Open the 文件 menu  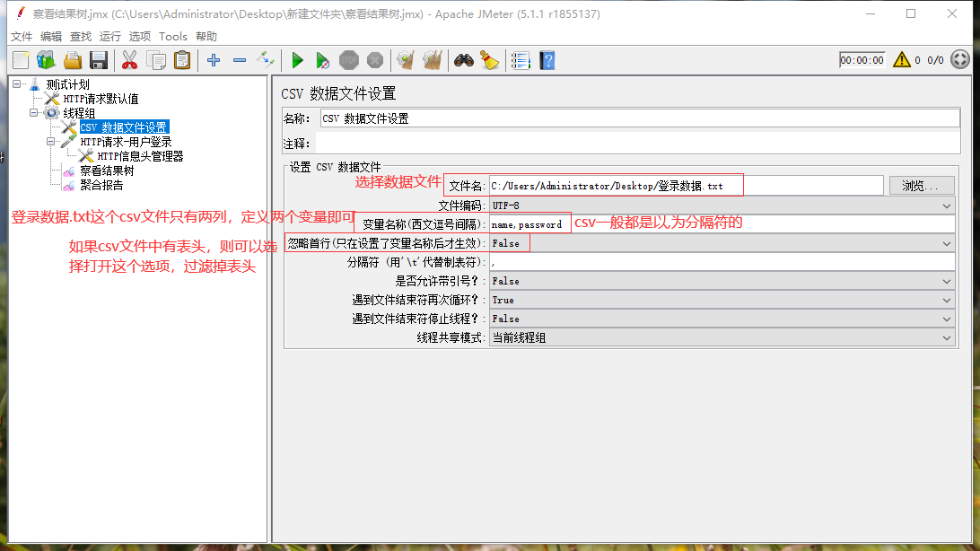click(22, 36)
